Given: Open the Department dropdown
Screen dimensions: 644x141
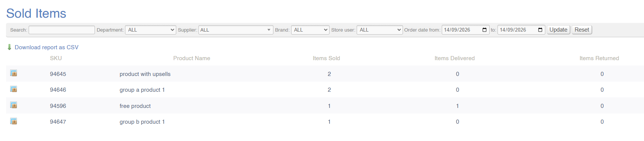Looking at the screenshot, I should 151,30.
